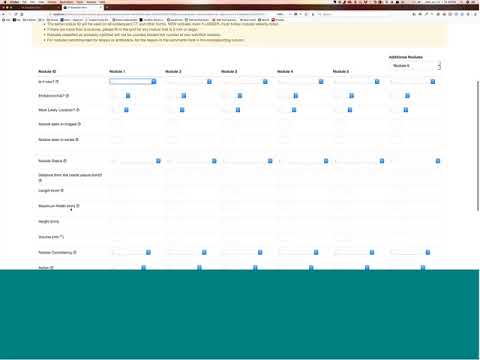Open Nodule Consistency dropdown in last column

[411, 252]
